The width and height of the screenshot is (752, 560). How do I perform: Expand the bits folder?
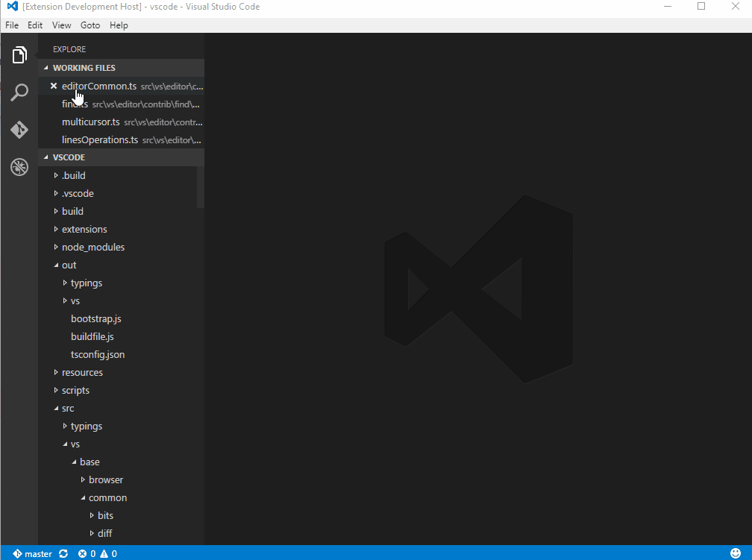92,515
